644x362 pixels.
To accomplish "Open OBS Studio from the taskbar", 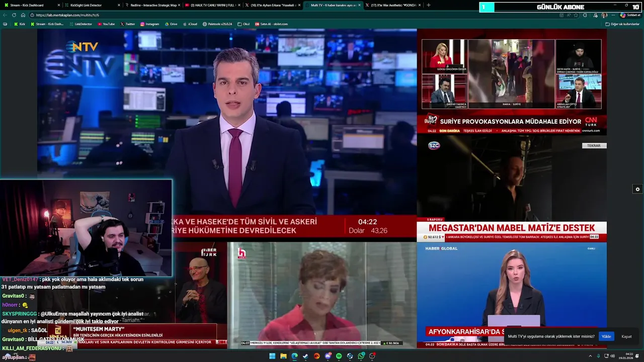I will pos(372,356).
